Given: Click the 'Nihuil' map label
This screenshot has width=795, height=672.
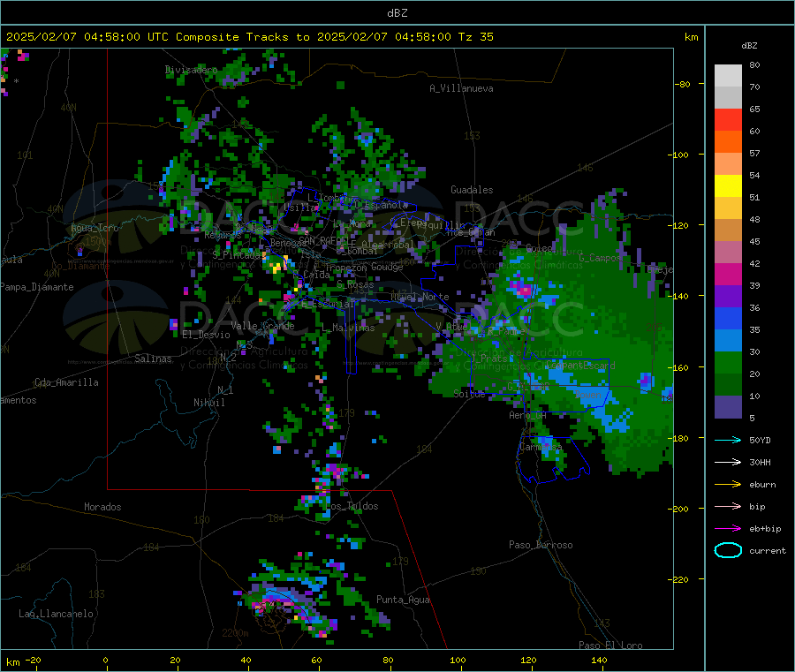Looking at the screenshot, I should point(208,403).
